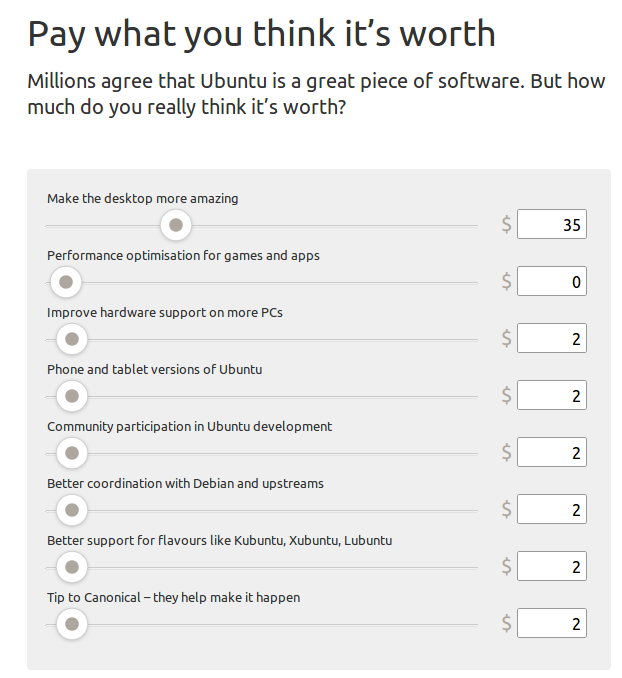Viewport: 622px width, 678px height.
Task: Click the 'Make the desktop more amazing' slider handle
Action: pos(175,225)
